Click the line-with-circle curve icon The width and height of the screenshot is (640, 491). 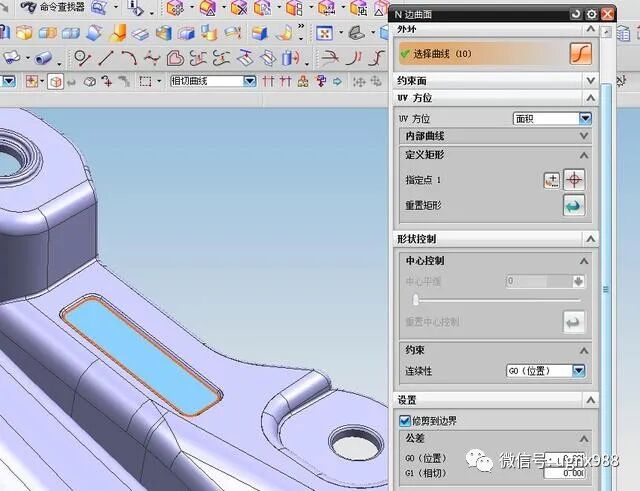coord(82,58)
